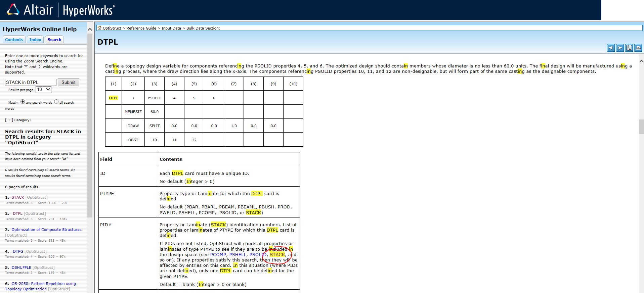The width and height of the screenshot is (644, 293).
Task: Click the sync table of contents icon
Action: point(629,48)
